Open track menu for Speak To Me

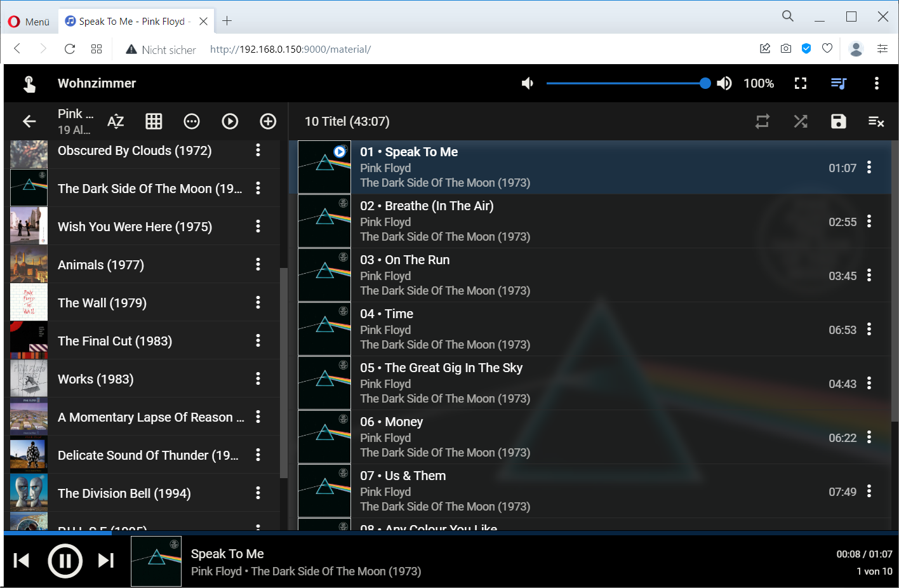click(869, 168)
